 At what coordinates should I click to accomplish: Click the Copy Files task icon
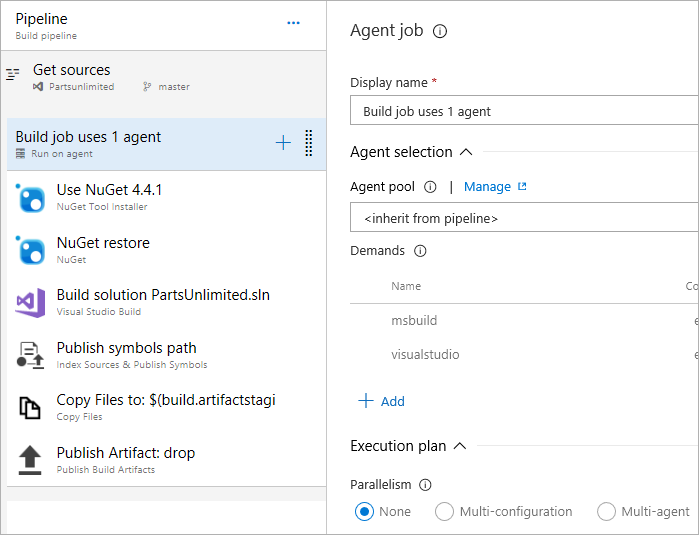(x=31, y=407)
